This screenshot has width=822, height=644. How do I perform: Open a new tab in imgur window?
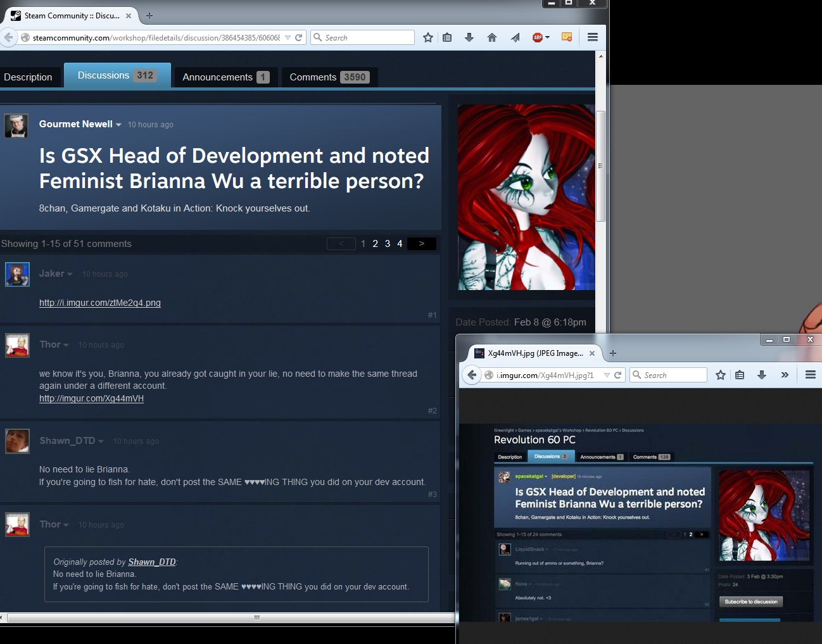(612, 353)
